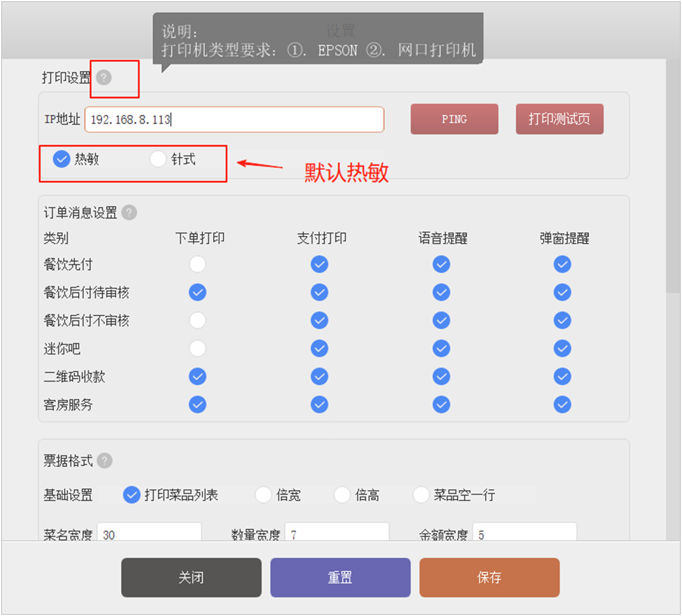The width and height of the screenshot is (682, 616).
Task: Enable 下单打印 for 餐饮后付不审核
Action: tap(198, 320)
